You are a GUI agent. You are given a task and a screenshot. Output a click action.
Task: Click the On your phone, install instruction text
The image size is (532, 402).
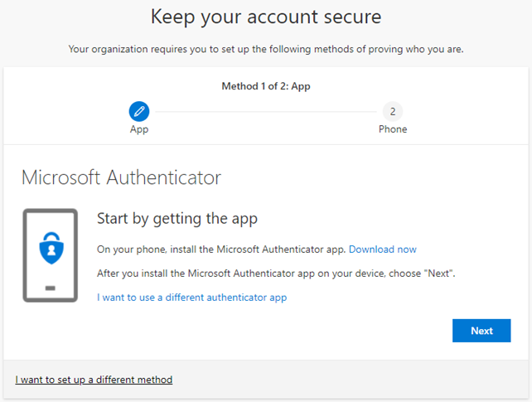[x=221, y=249]
